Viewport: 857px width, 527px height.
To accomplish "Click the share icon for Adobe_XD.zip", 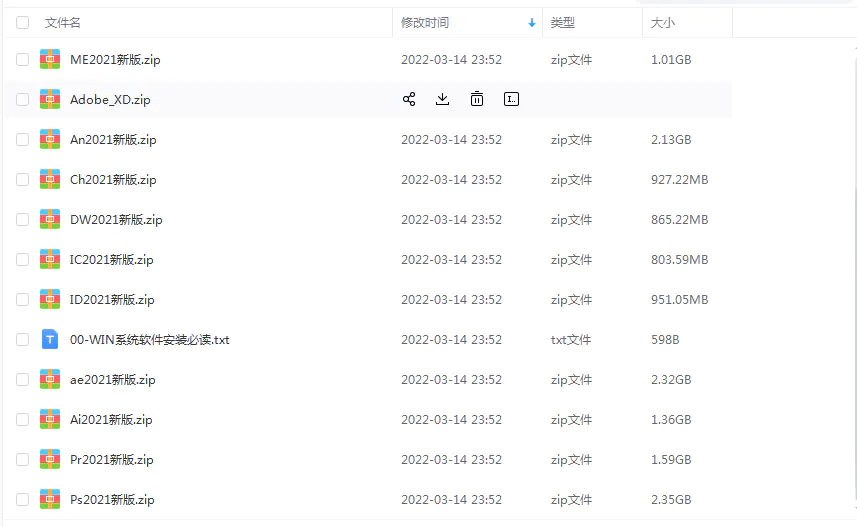I will tap(409, 99).
